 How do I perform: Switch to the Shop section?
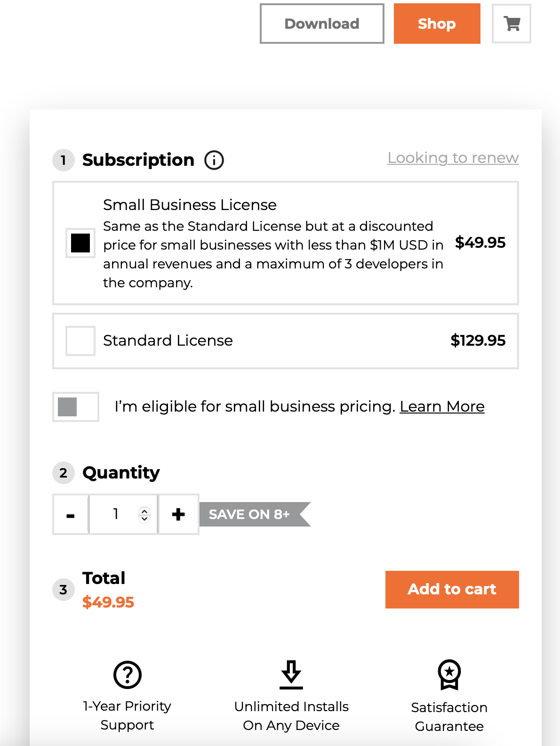(x=436, y=24)
